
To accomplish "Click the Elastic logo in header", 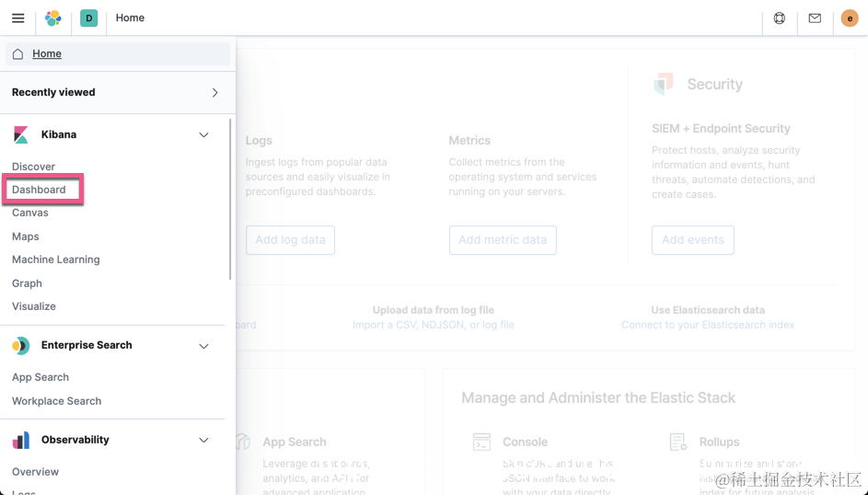I will click(53, 18).
